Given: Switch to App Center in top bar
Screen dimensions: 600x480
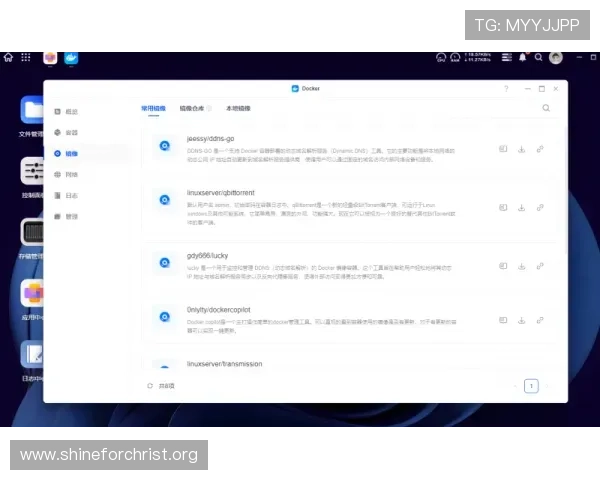Looking at the screenshot, I should coord(50,58).
